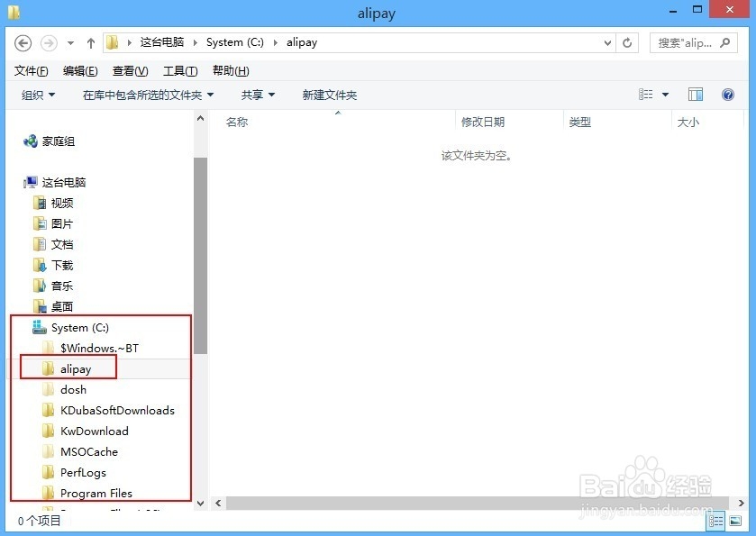Screen dimensions: 756x536
Task: Go up one folder level
Action: click(x=91, y=43)
